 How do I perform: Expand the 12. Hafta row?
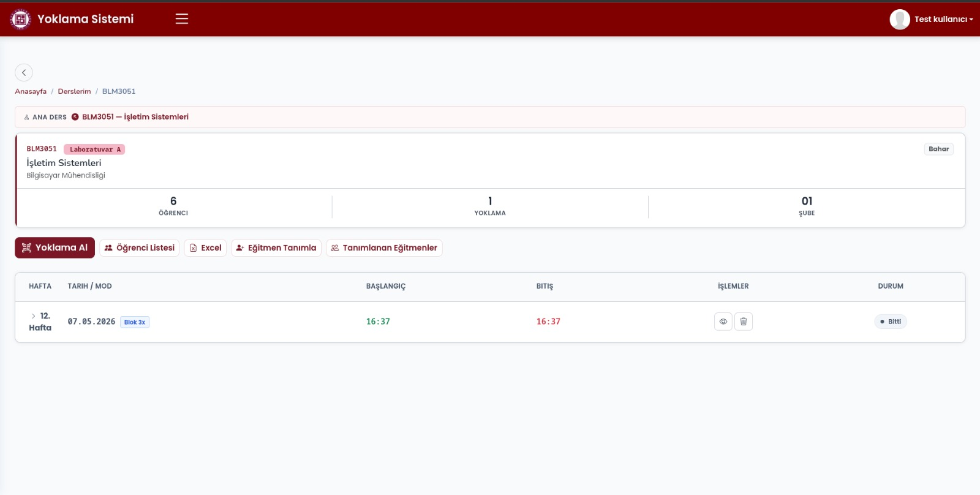[33, 316]
